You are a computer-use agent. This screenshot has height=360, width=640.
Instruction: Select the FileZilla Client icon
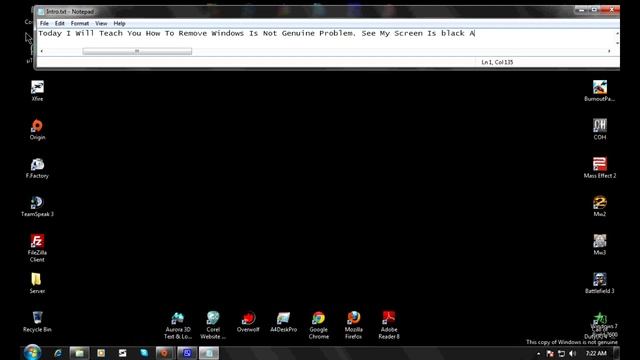pos(37,248)
